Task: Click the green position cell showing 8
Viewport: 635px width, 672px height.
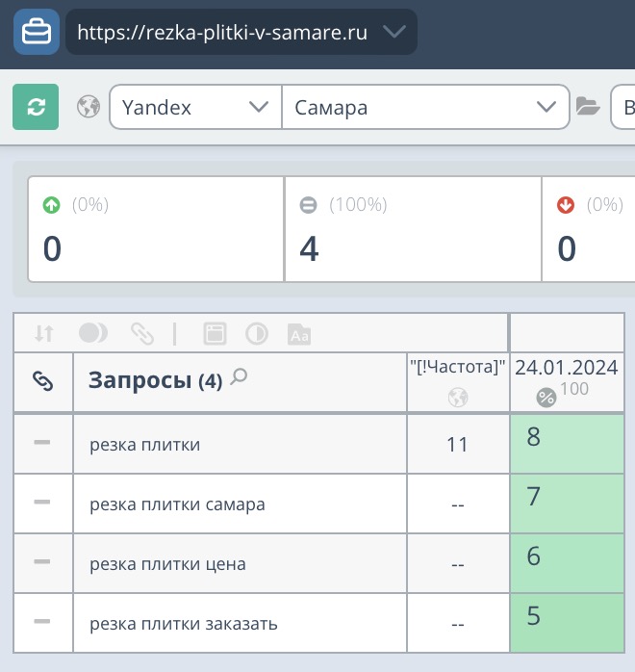Action: [x=566, y=443]
